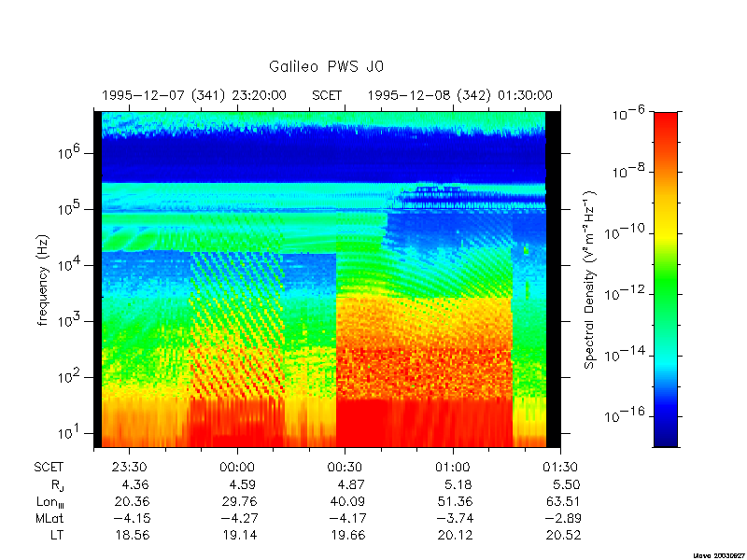The image size is (747, 560).
Task: Click the SCET time value 00:00
Action: pyautogui.click(x=237, y=468)
